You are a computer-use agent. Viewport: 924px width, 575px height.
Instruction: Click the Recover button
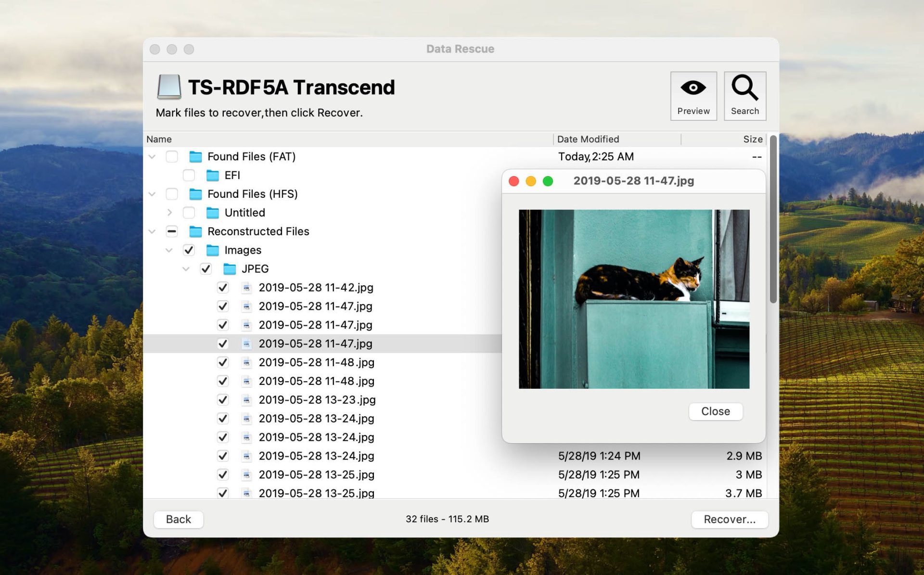[730, 519]
